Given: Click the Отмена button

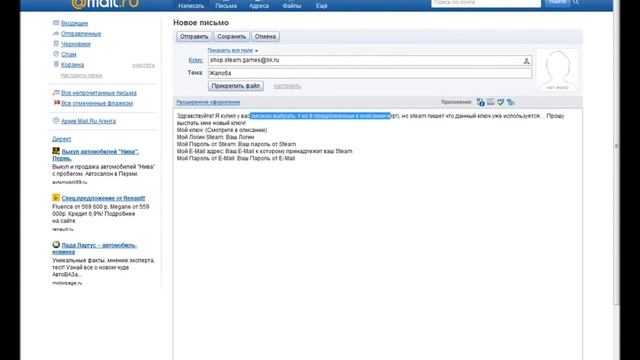Looking at the screenshot, I should pyautogui.click(x=265, y=36).
